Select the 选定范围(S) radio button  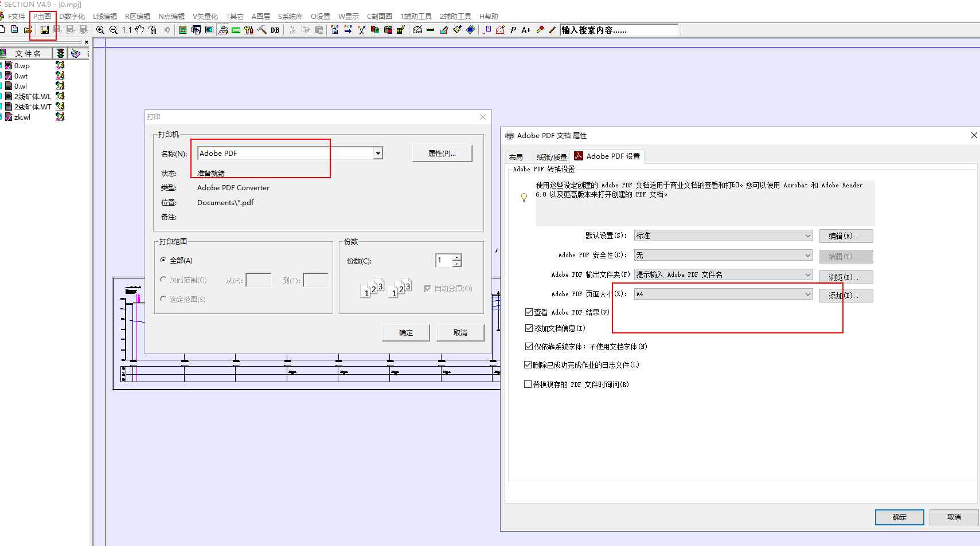[x=163, y=299]
